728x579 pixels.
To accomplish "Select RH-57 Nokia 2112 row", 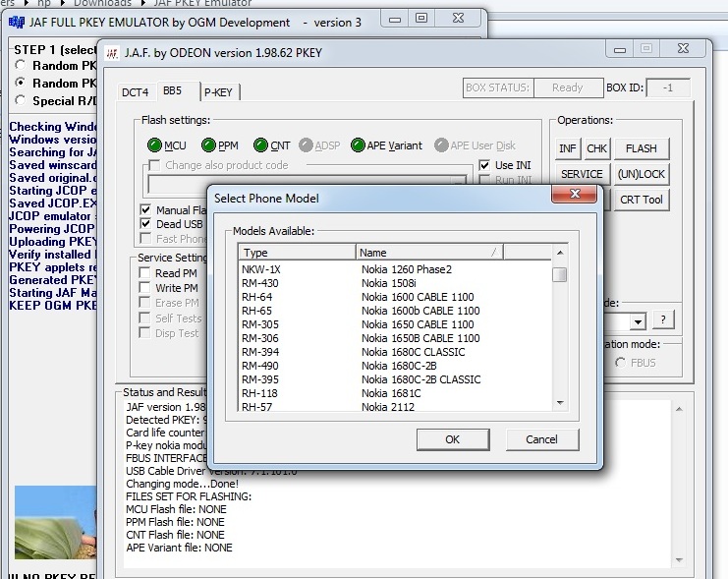I will (x=395, y=406).
